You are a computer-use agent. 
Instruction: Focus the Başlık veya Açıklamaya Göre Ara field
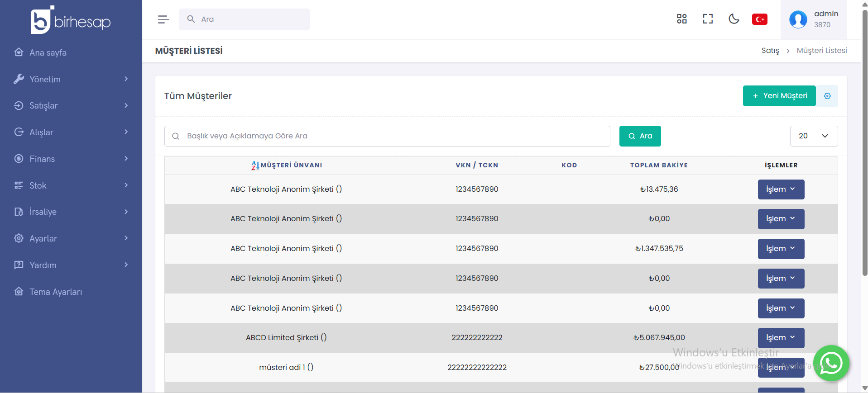pos(387,136)
